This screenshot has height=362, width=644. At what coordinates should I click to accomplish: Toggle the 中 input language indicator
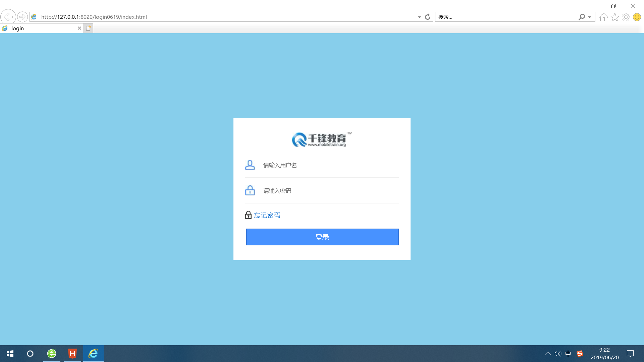(x=568, y=354)
